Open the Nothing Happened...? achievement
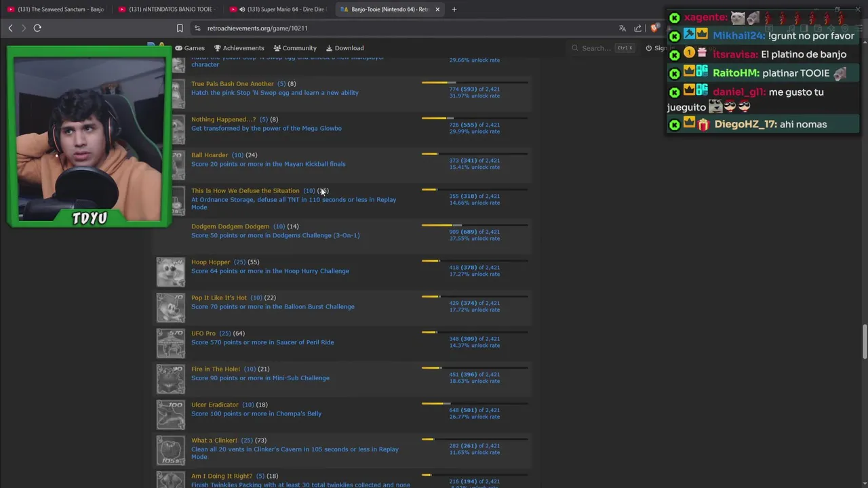 (x=224, y=119)
